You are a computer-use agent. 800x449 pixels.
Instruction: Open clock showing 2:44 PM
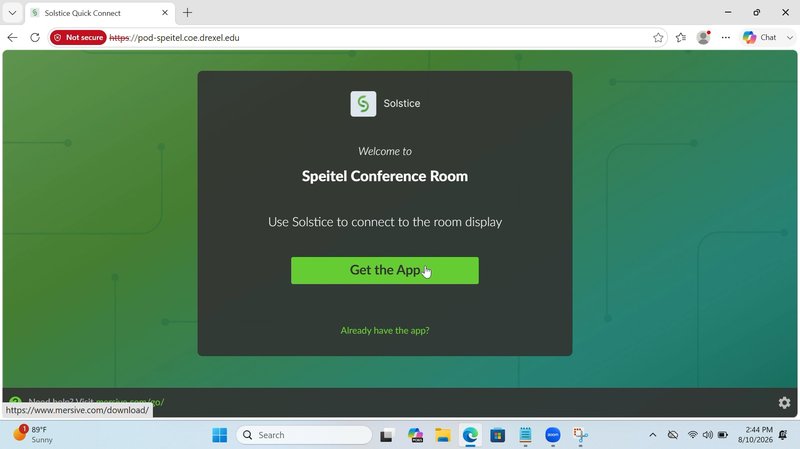pyautogui.click(x=756, y=435)
